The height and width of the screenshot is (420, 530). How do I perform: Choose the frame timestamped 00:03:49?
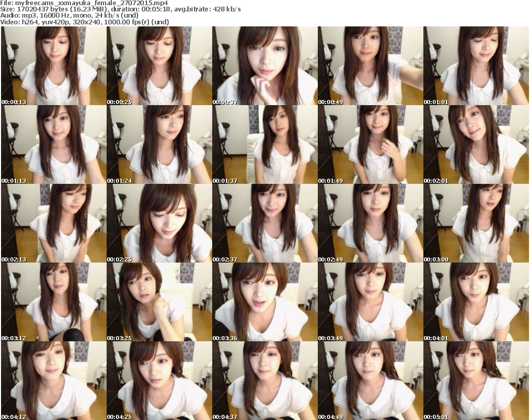(x=371, y=302)
